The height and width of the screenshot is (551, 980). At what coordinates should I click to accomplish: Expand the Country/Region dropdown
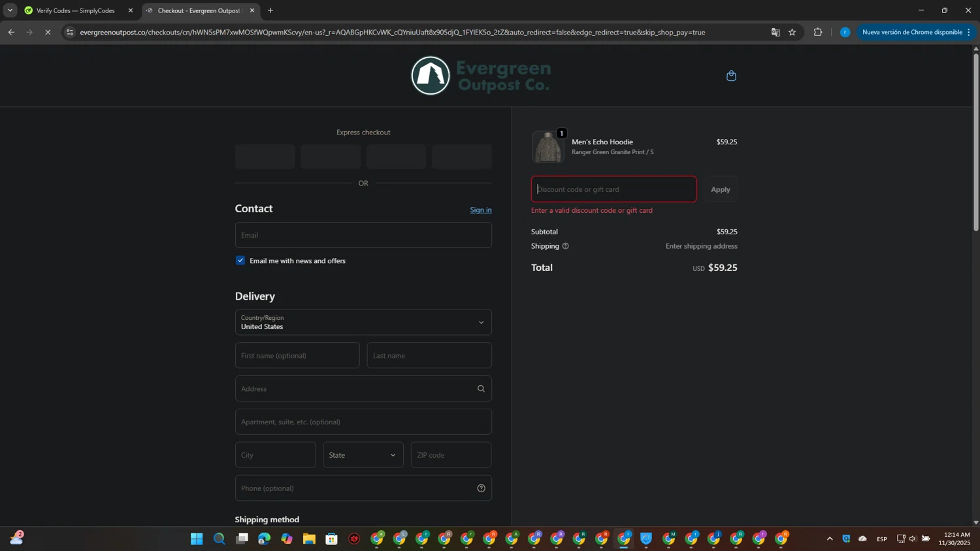[363, 323]
